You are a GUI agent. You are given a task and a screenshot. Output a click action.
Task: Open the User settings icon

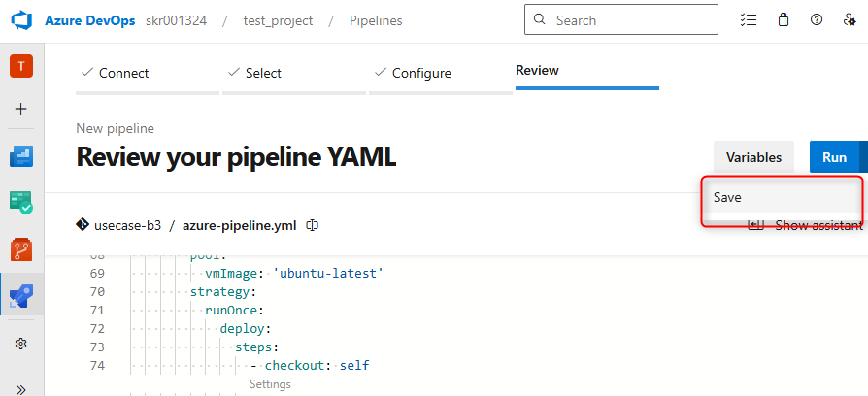(850, 20)
